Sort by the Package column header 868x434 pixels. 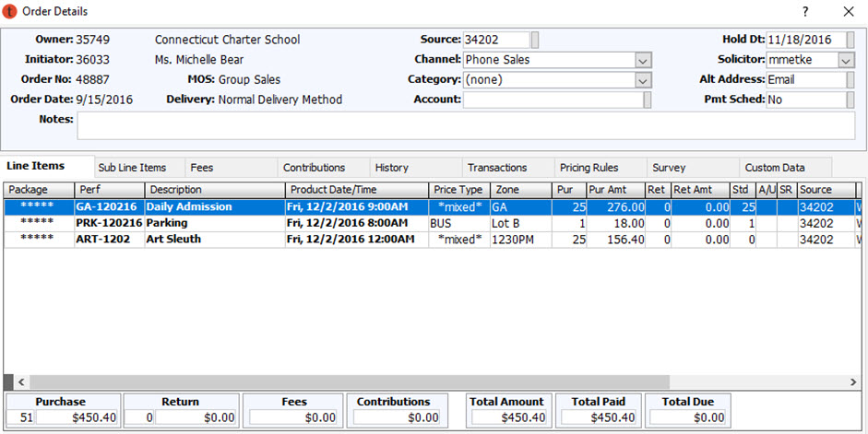[x=40, y=190]
